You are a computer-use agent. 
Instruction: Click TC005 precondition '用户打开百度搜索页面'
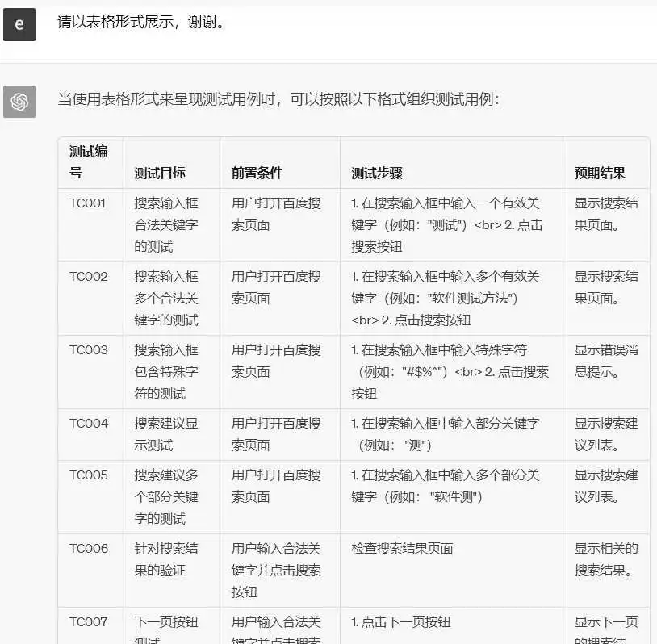pyautogui.click(x=276, y=486)
